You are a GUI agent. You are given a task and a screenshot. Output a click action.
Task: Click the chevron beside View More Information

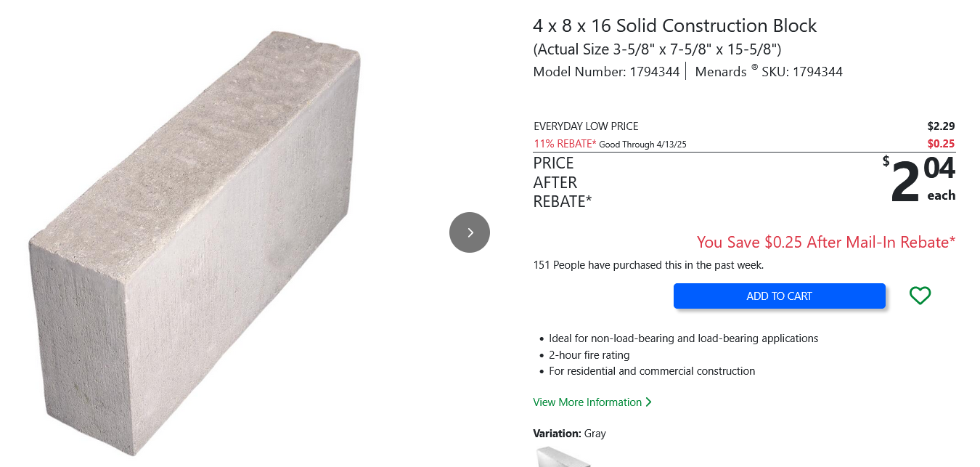[648, 402]
